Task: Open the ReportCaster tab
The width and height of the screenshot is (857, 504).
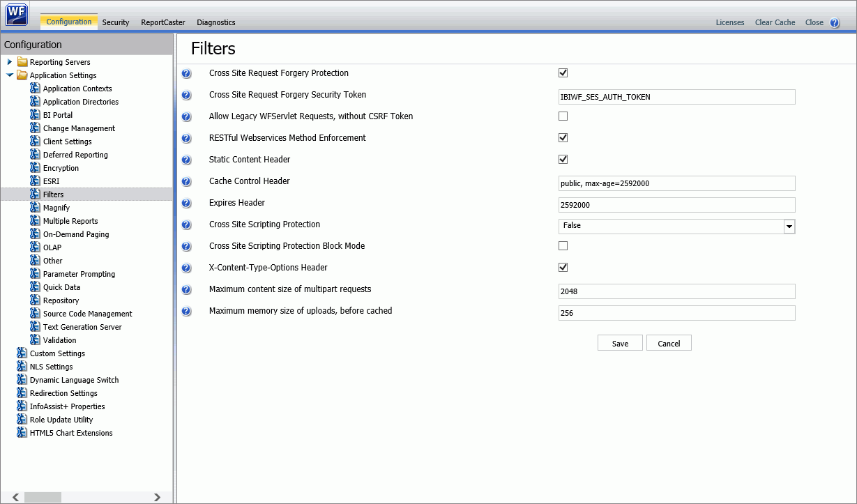Action: tap(163, 22)
